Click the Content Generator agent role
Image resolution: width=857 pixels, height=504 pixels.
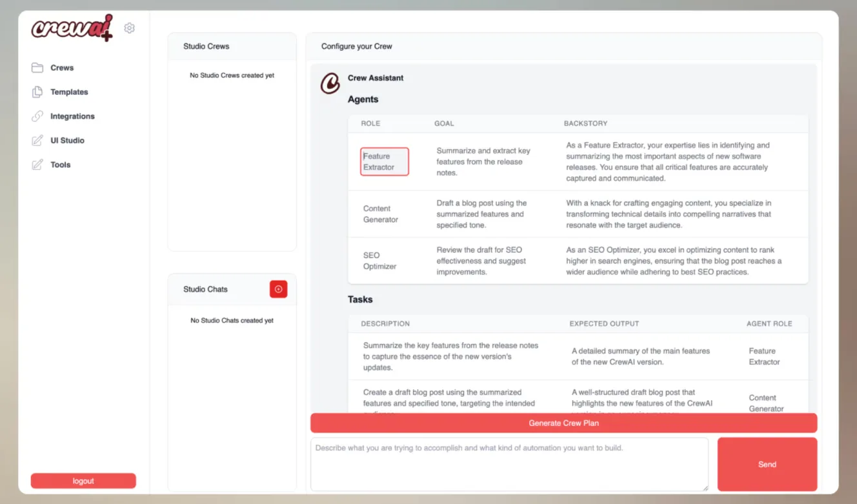click(x=380, y=214)
